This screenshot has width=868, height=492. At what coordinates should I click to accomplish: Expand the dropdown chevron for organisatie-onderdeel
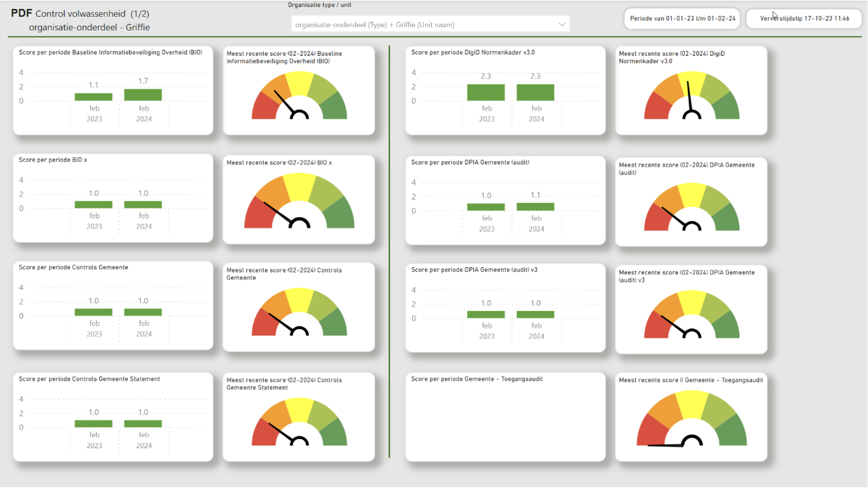[x=562, y=24]
